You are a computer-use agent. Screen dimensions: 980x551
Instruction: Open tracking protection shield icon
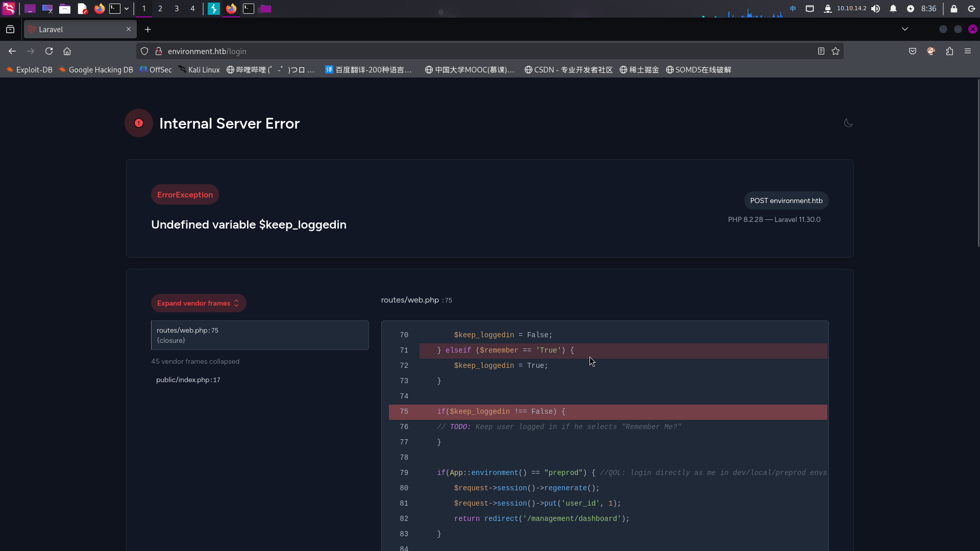coord(144,51)
